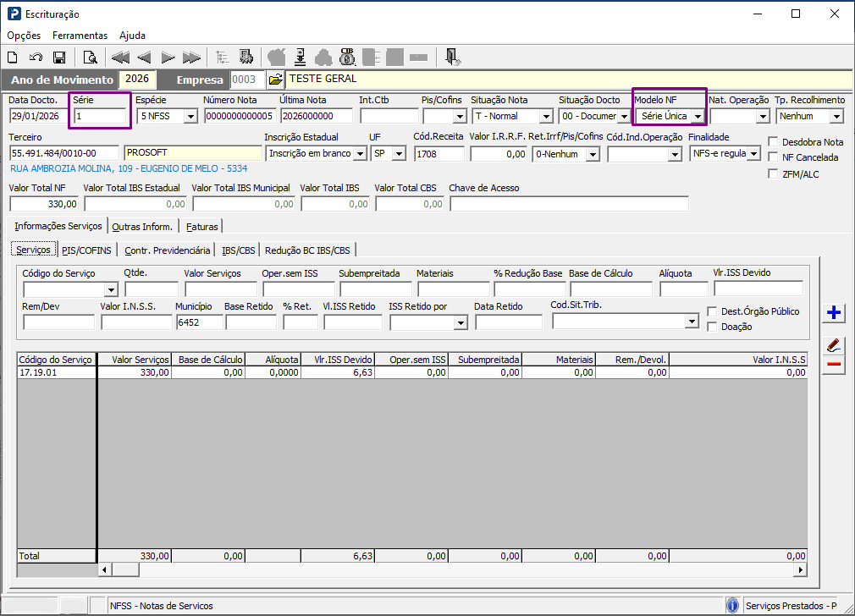
Task: Expand the Modelo NF dropdown
Action: pyautogui.click(x=698, y=116)
